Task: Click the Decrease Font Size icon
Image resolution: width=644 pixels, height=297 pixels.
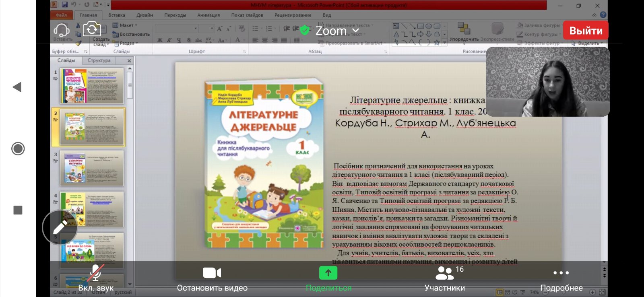Action: point(229,29)
